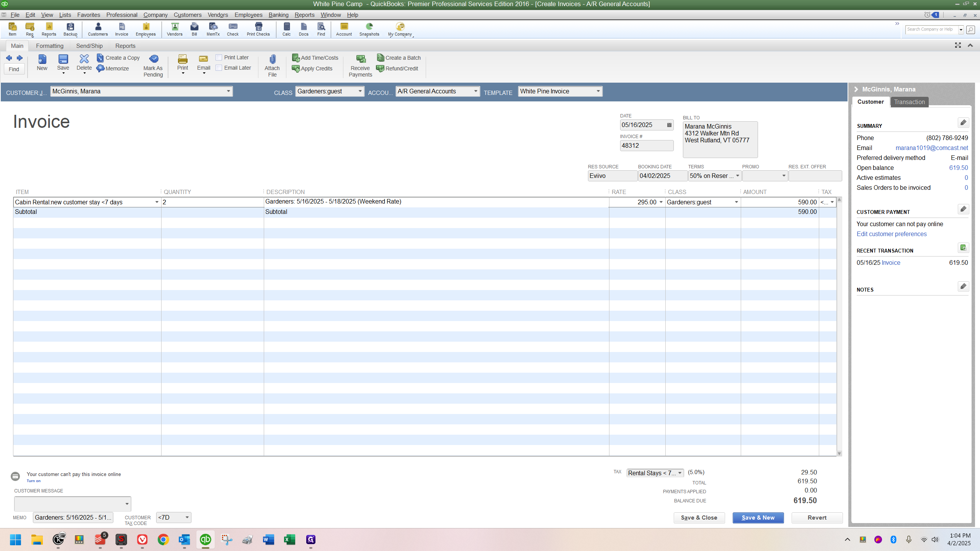Toggle Print Later checkbox
980x551 pixels.
pos(219,57)
